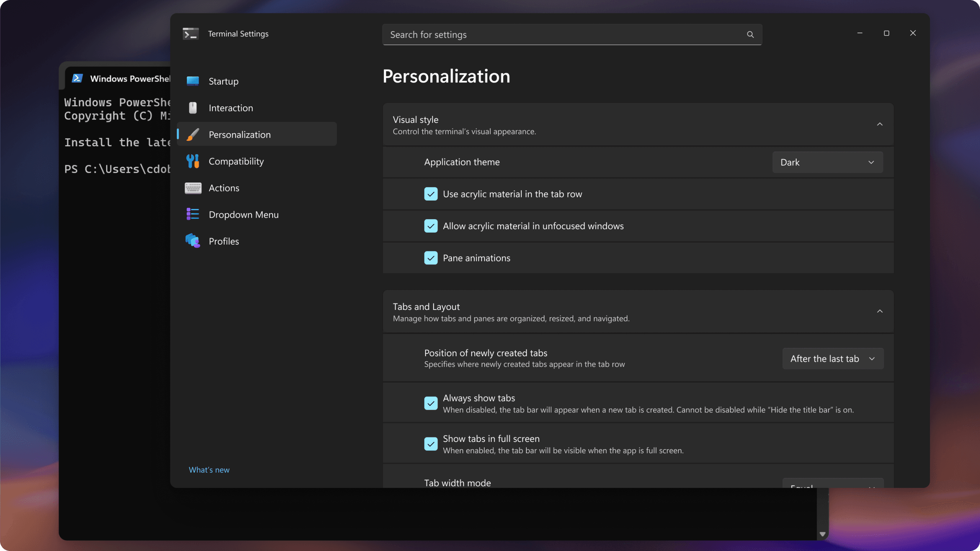Screen dimensions: 980x551
Task: Collapse the Tabs and Layout section
Action: coord(879,311)
